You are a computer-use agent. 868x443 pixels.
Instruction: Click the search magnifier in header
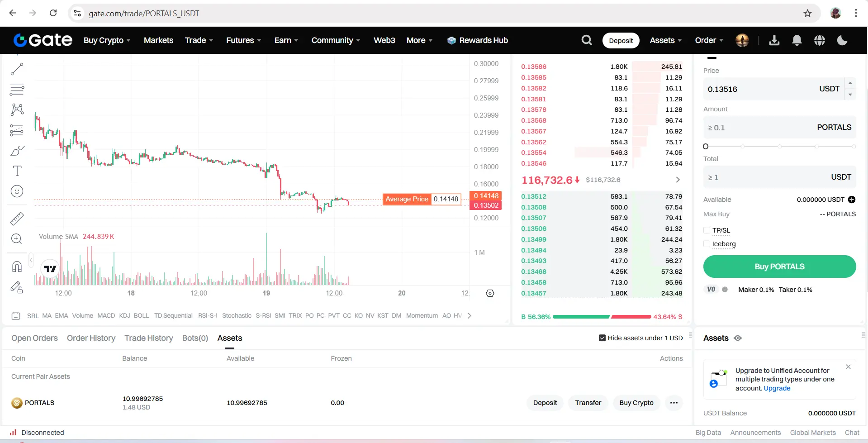point(587,40)
